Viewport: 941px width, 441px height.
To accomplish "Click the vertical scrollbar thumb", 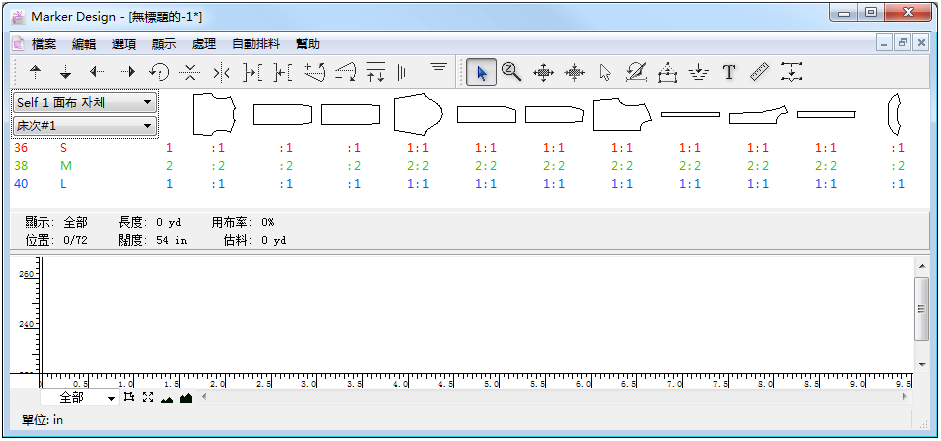I will point(922,308).
